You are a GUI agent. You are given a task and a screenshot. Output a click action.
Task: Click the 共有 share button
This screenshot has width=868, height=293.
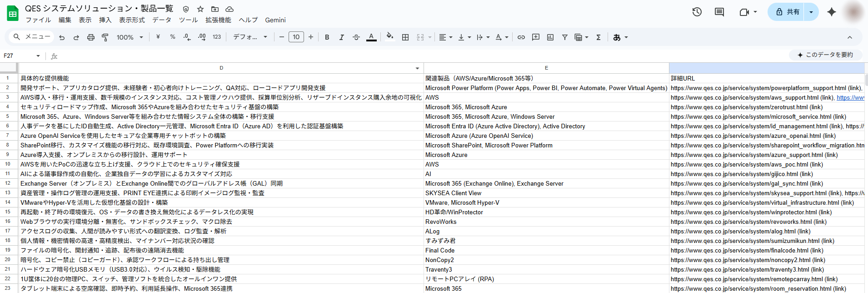788,12
